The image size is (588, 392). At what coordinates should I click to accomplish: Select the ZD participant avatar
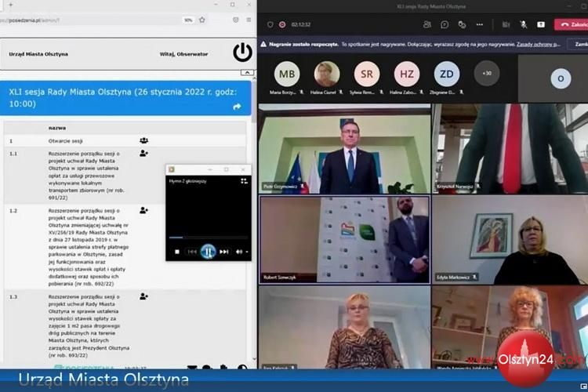[x=447, y=74]
